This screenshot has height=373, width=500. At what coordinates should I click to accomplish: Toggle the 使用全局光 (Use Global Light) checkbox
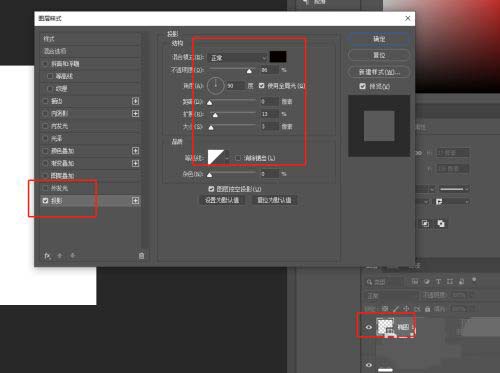point(262,86)
